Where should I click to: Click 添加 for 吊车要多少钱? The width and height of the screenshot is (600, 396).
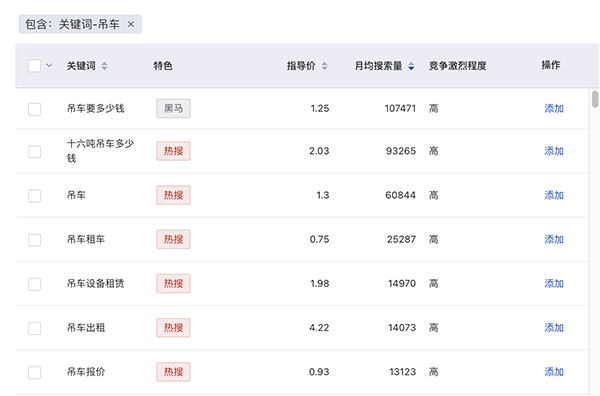point(554,109)
